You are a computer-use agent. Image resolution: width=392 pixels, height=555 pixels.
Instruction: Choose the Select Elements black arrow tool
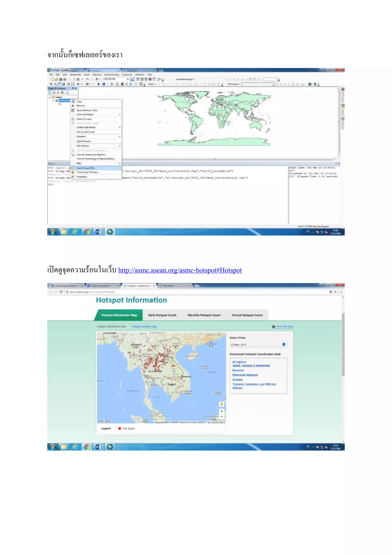pyautogui.click(x=99, y=84)
